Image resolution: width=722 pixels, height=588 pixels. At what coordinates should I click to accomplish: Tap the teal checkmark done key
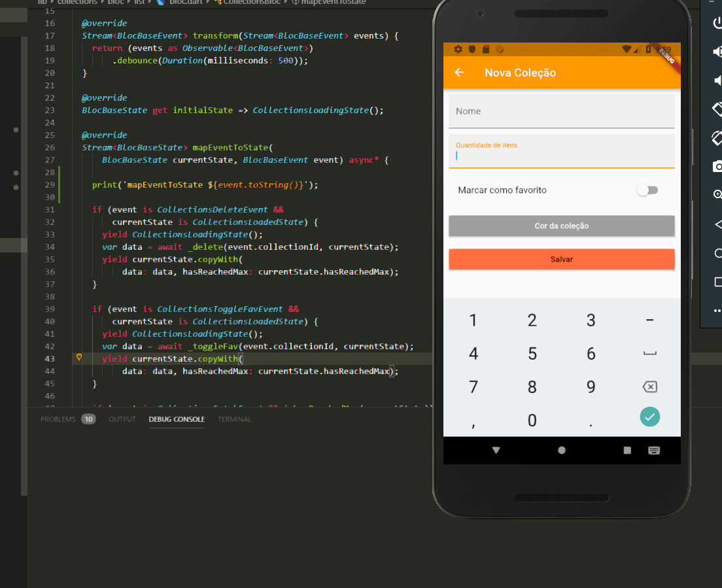[x=649, y=417]
